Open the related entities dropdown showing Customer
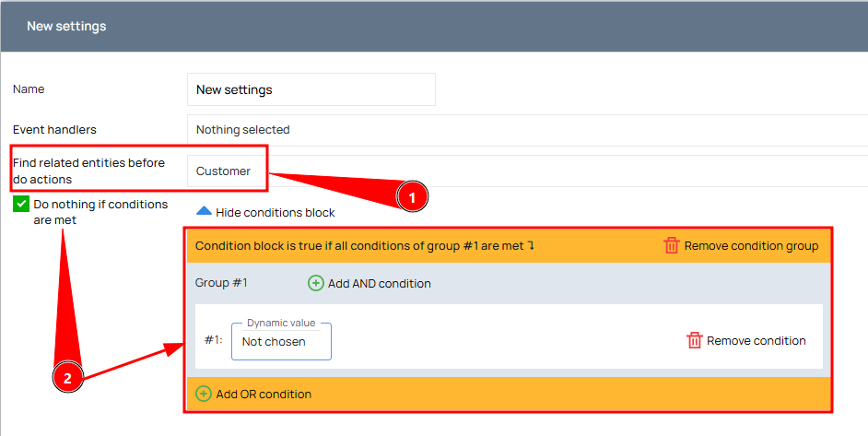The height and width of the screenshot is (436, 868). (x=528, y=171)
